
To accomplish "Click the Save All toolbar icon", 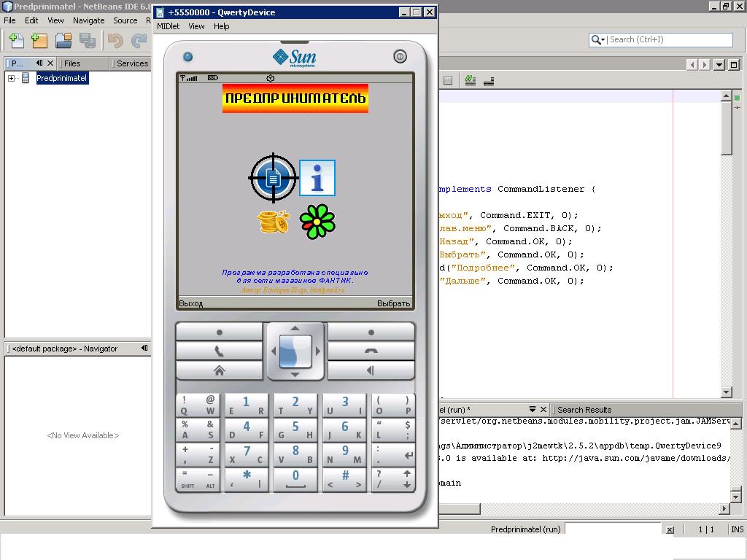I will pyautogui.click(x=88, y=41).
